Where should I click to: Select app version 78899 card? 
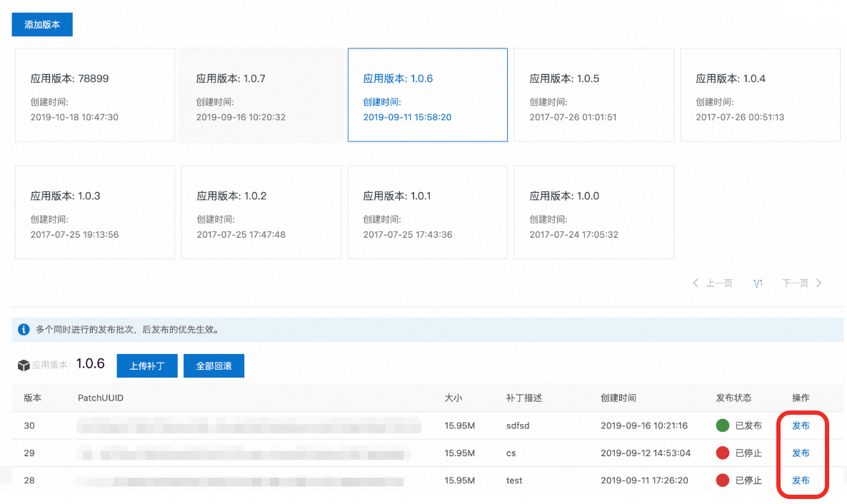95,95
